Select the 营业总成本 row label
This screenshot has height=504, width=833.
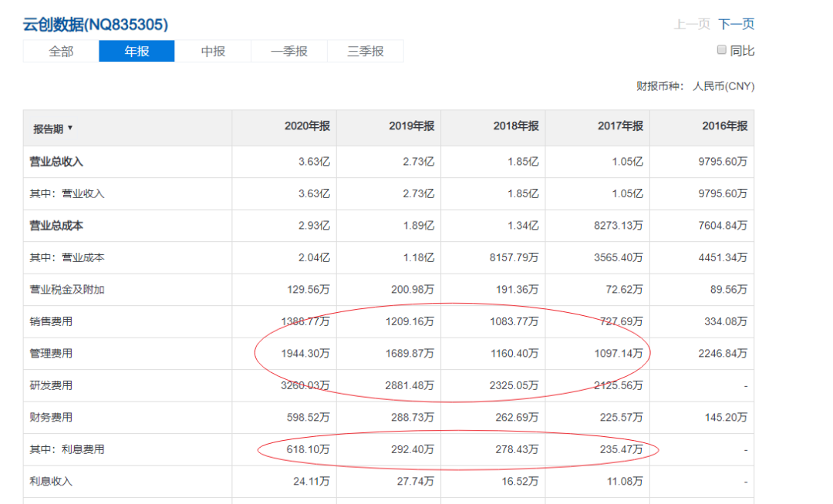pos(56,226)
